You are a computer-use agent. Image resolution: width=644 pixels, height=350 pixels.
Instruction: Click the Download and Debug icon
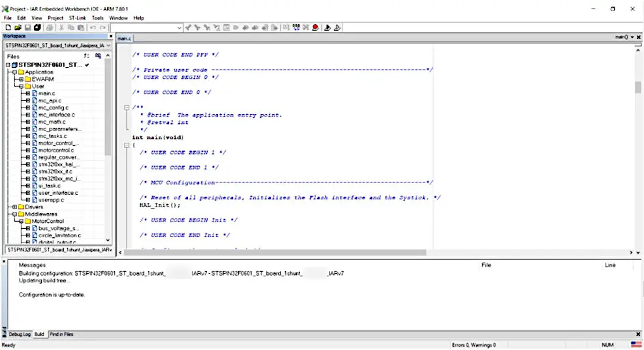328,28
